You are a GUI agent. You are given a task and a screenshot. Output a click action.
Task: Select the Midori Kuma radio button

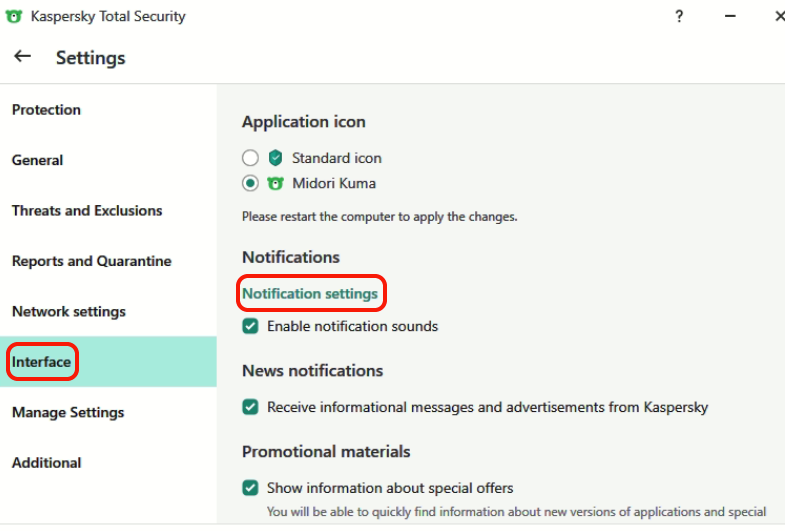(250, 183)
